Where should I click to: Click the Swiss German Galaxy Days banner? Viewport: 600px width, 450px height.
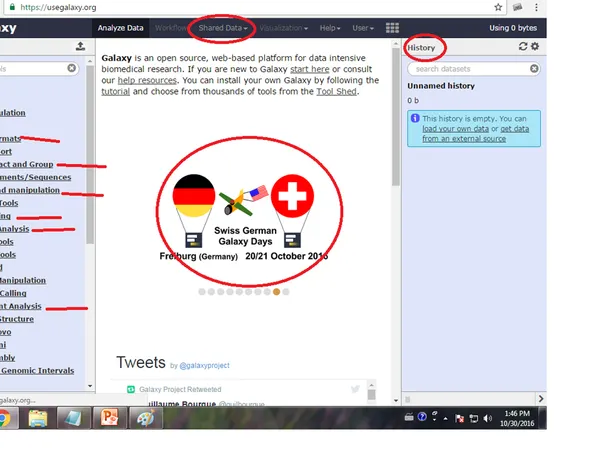(x=245, y=217)
